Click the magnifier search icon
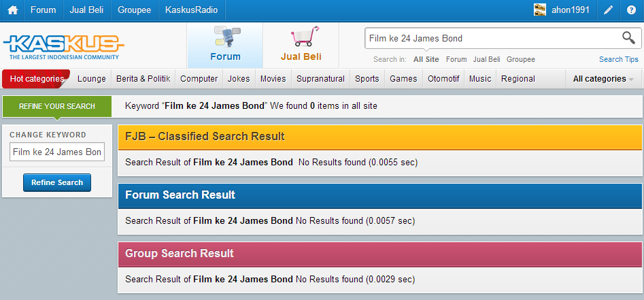Screen dimensions: 644x300 628,38
